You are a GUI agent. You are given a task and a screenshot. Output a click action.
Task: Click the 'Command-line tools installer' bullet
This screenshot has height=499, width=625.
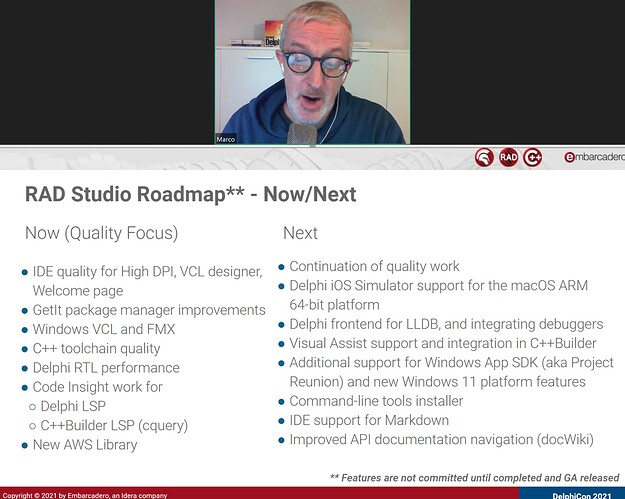376,401
